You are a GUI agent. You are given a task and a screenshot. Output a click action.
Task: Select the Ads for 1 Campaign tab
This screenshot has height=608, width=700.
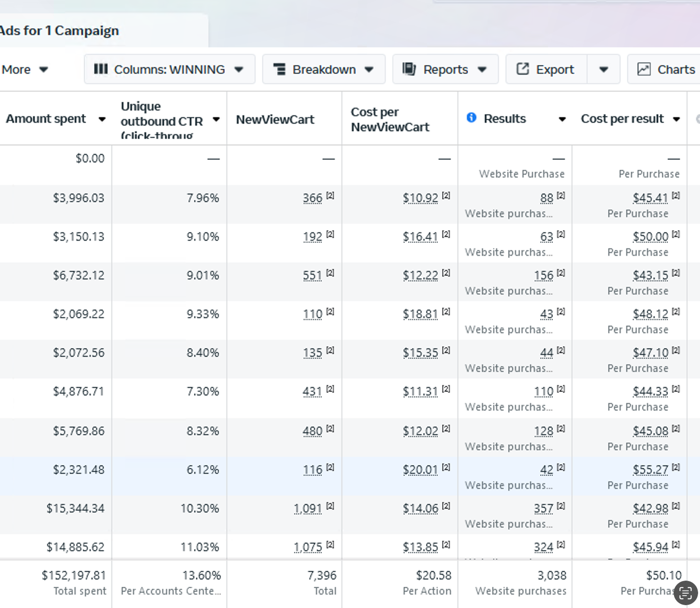(x=59, y=31)
